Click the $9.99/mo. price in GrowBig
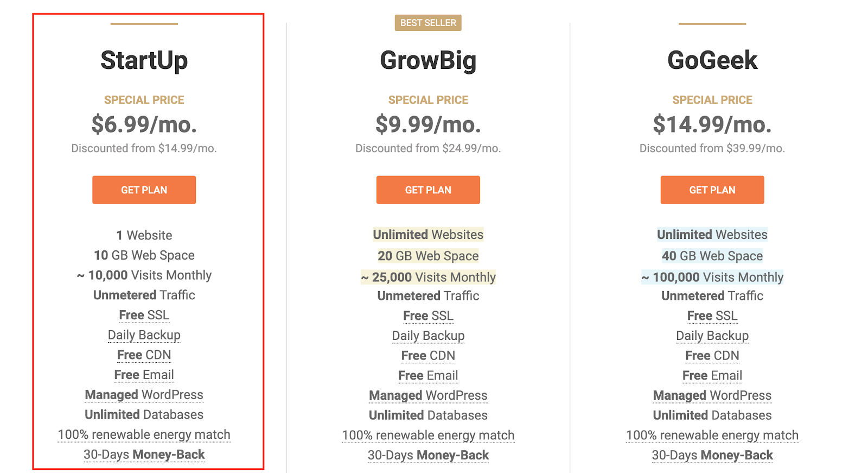Viewport: 868px width, 473px height. pyautogui.click(x=428, y=125)
